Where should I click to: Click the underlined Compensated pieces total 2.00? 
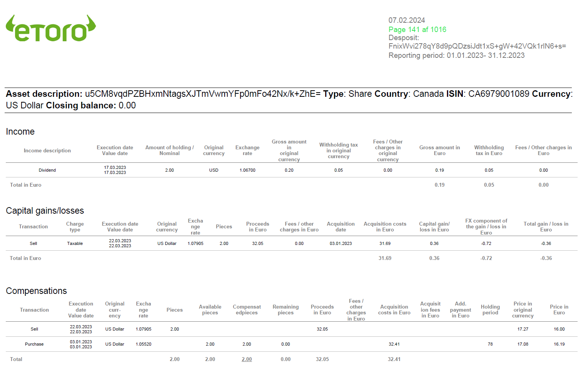(247, 359)
